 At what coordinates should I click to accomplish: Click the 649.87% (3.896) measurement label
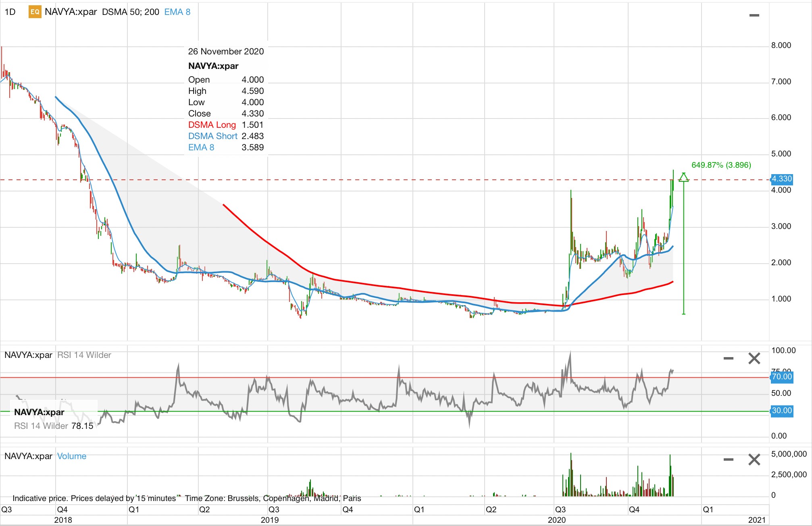click(721, 165)
